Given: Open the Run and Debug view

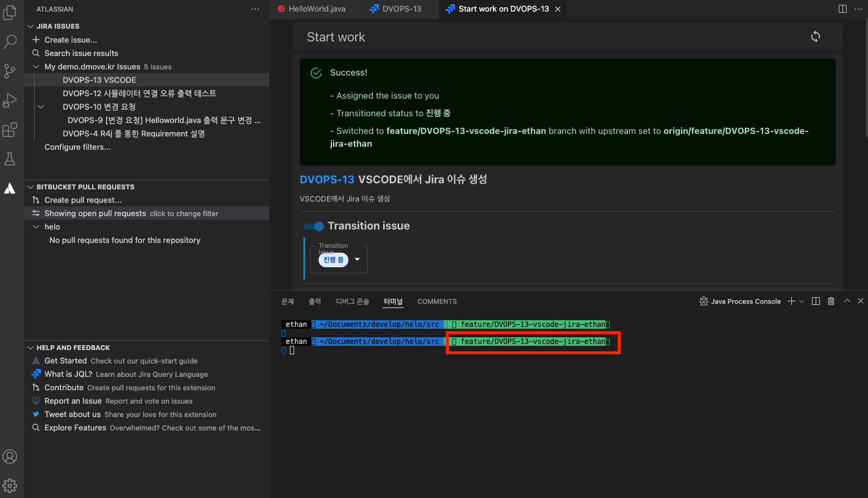Looking at the screenshot, I should tap(9, 100).
